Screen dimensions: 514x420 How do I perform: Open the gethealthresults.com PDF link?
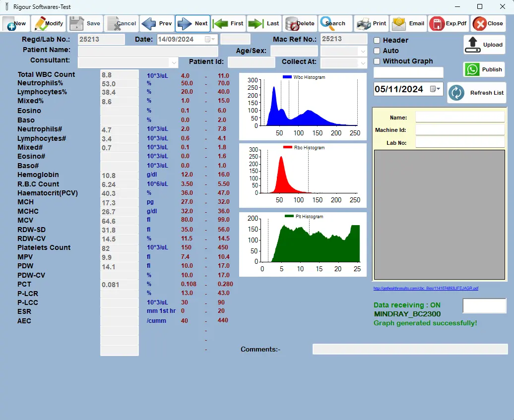coord(426,288)
